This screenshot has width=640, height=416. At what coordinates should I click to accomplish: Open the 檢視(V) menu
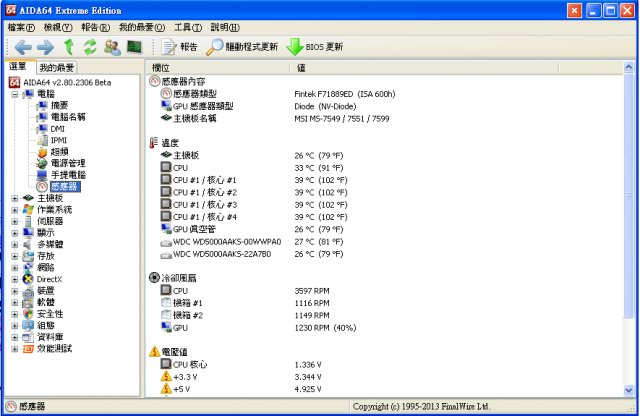(x=58, y=27)
